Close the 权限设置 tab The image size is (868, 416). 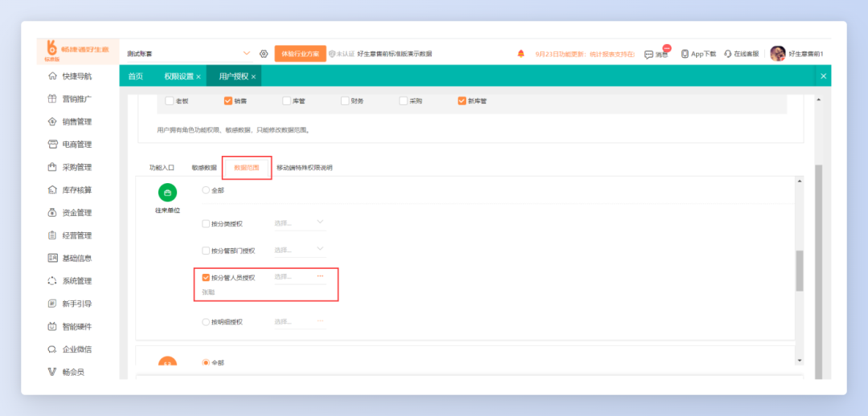[x=199, y=77]
